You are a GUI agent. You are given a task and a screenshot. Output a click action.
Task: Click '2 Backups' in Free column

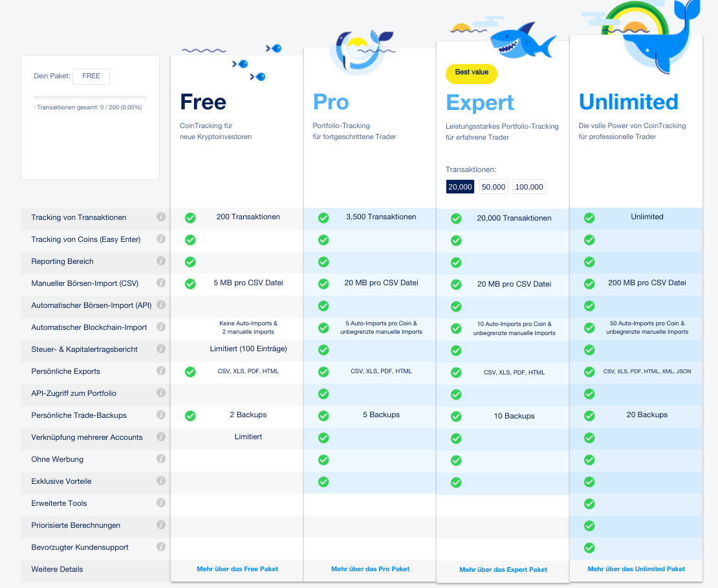coord(248,415)
